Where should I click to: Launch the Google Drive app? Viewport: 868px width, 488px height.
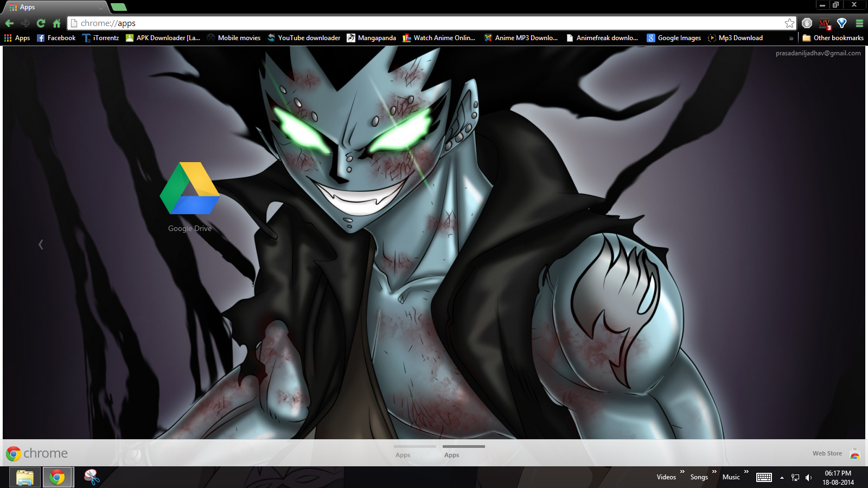point(190,197)
